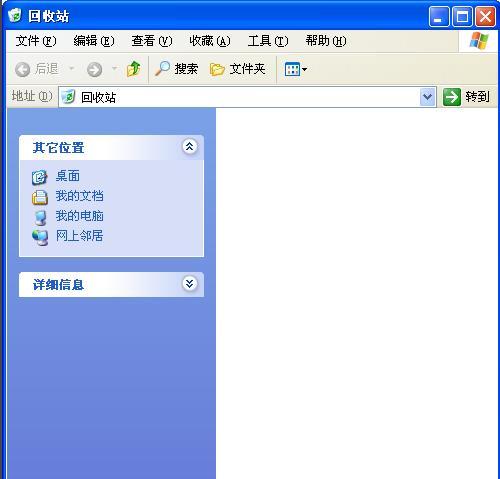Click the 我的电脑 computer icon

[40, 217]
